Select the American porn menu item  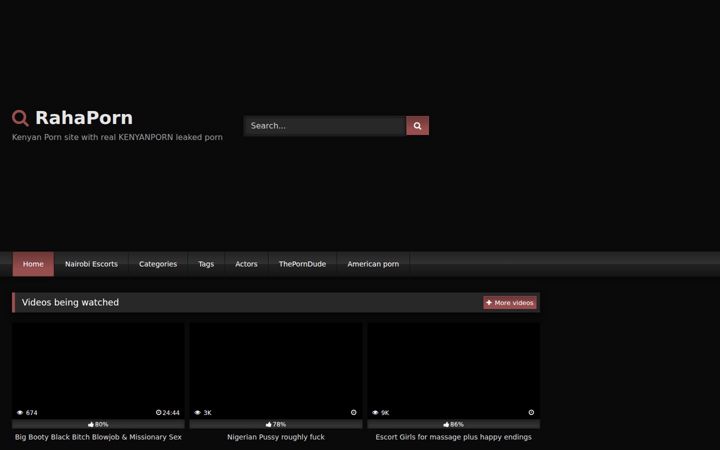click(x=373, y=264)
